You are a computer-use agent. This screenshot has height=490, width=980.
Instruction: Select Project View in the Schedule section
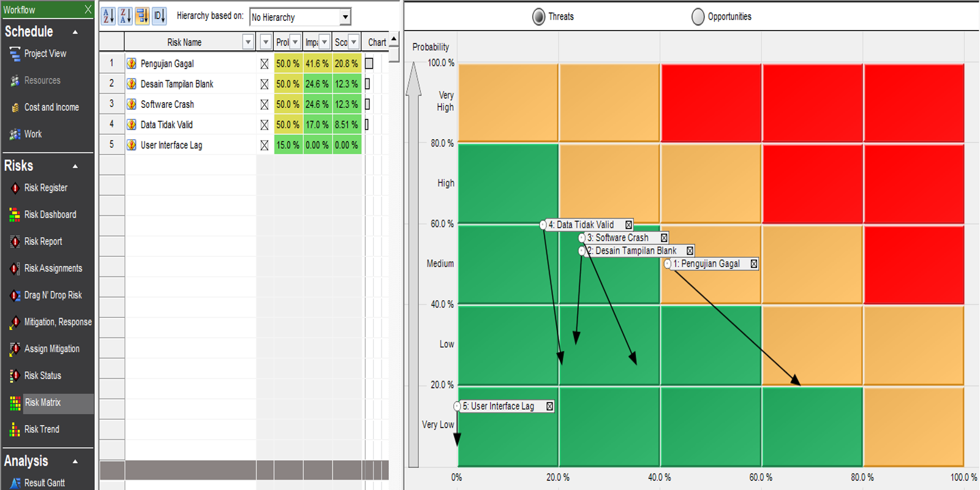pos(45,54)
